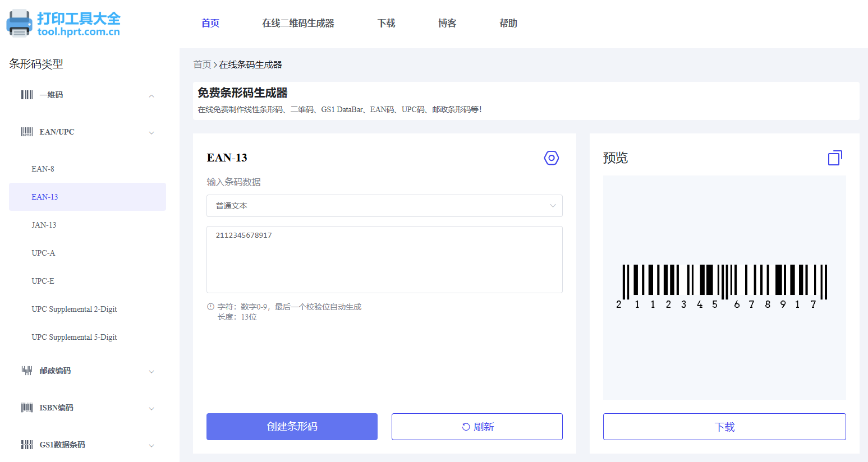
Task: Open 在线二维码生成器 nav item
Action: click(298, 23)
